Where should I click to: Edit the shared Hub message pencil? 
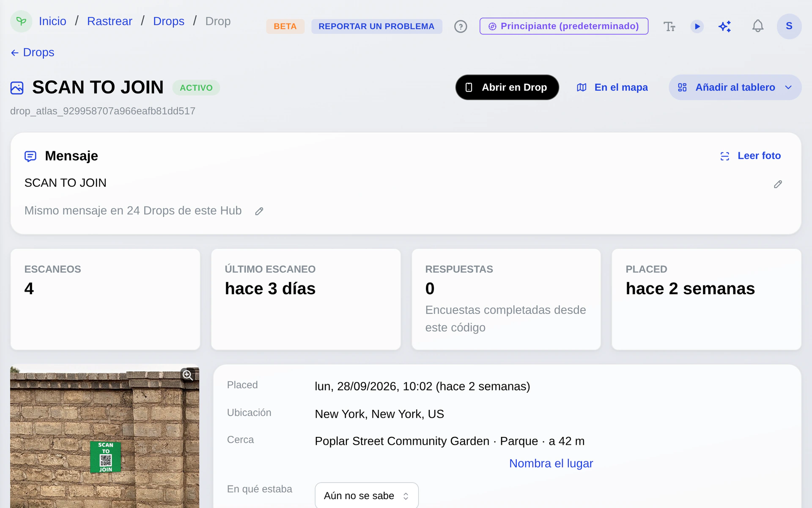(x=259, y=211)
